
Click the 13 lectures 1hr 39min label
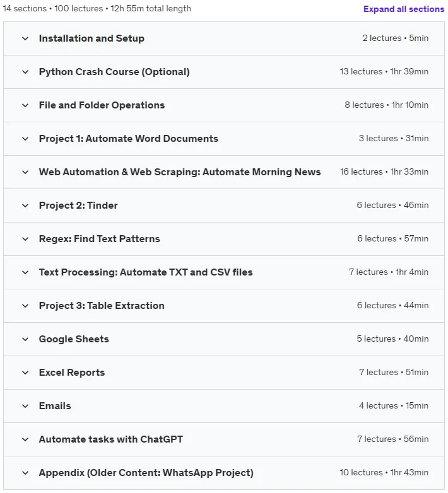pos(384,72)
